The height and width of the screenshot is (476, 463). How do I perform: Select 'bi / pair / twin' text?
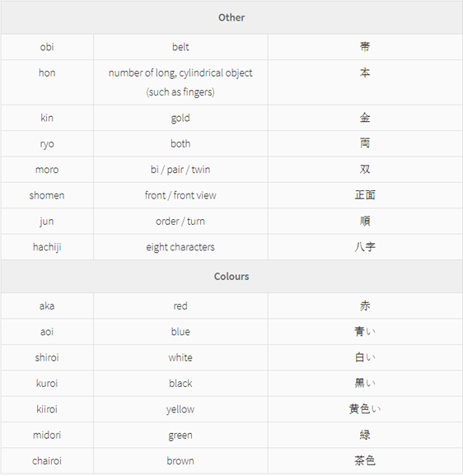pyautogui.click(x=180, y=170)
